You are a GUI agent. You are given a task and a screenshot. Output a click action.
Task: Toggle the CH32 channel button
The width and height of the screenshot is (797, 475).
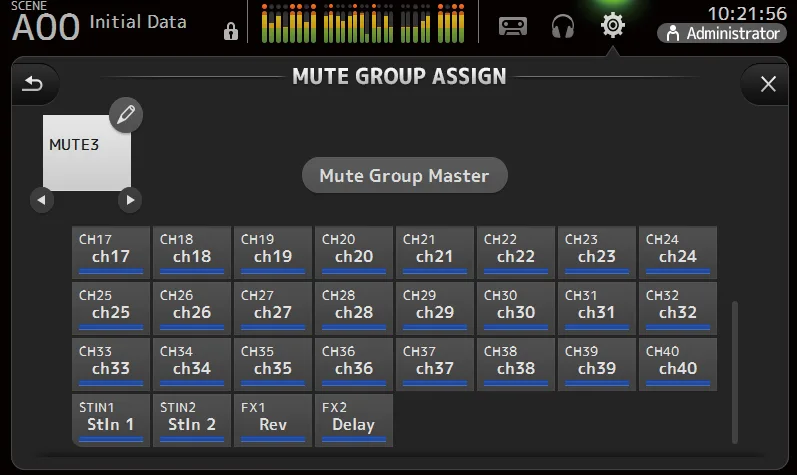point(678,308)
